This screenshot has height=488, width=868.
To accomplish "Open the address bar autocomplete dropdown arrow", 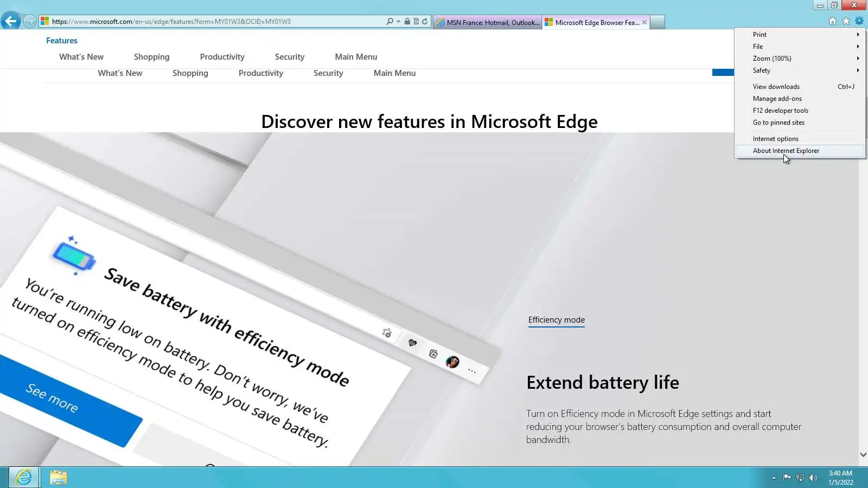I will pos(398,22).
